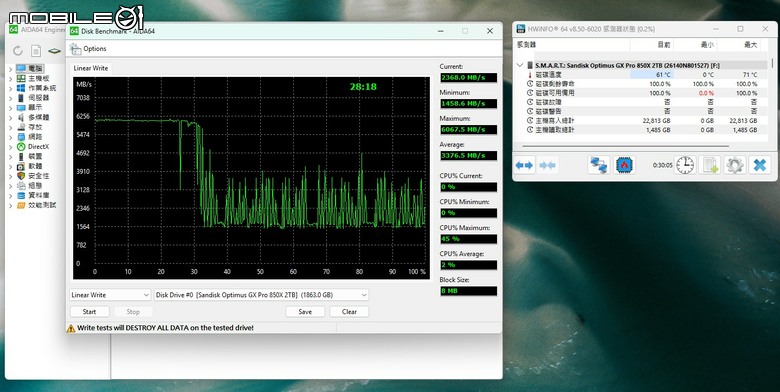Click HWiNFO chip with flame icon
Image resolution: width=780 pixels, height=392 pixels.
pos(624,165)
